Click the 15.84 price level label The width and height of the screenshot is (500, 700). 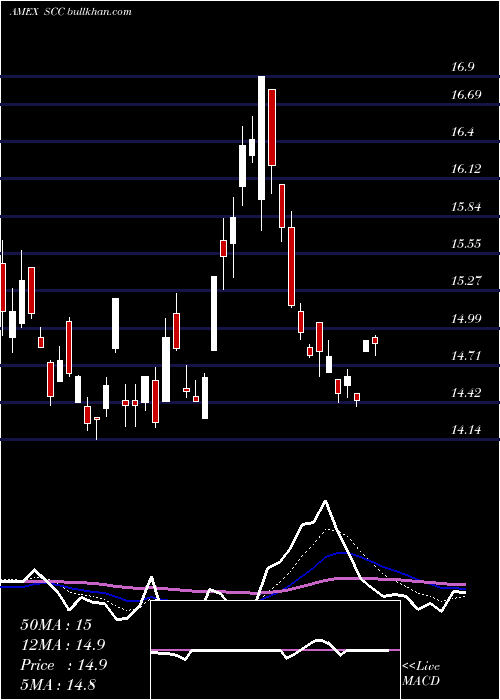coord(466,207)
